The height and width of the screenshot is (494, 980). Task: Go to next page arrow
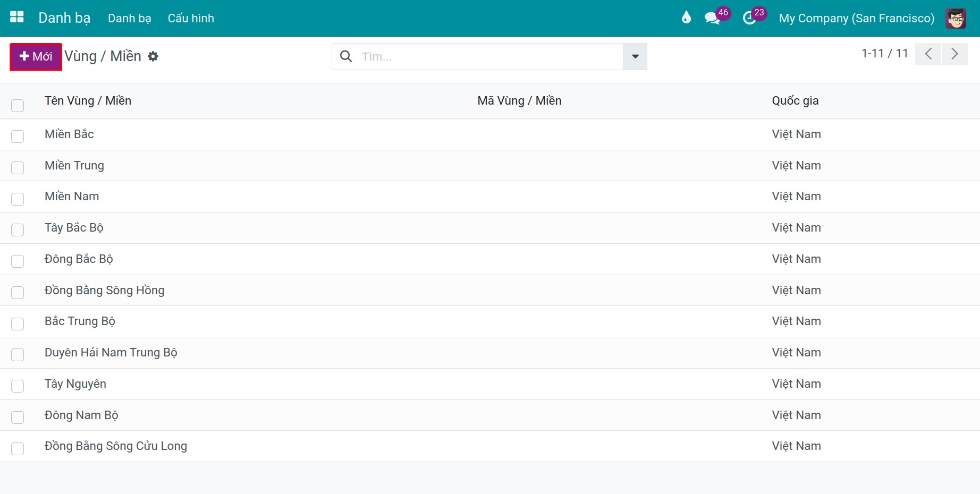click(x=954, y=54)
